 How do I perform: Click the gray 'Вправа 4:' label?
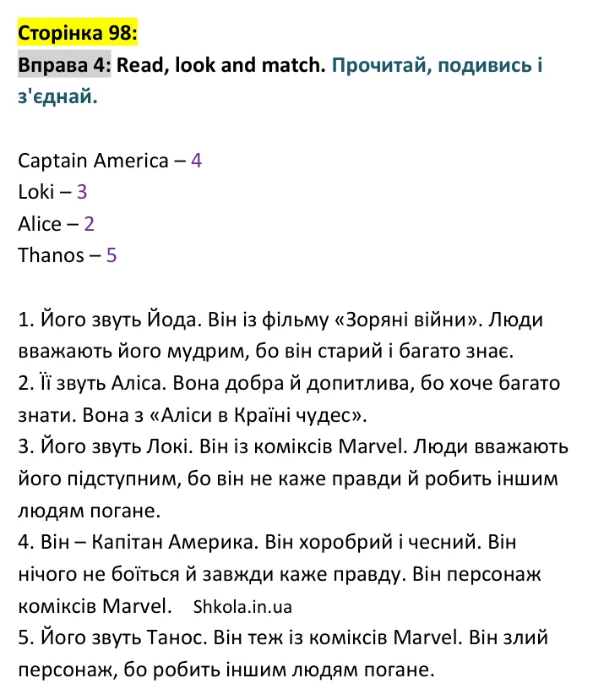point(64,65)
